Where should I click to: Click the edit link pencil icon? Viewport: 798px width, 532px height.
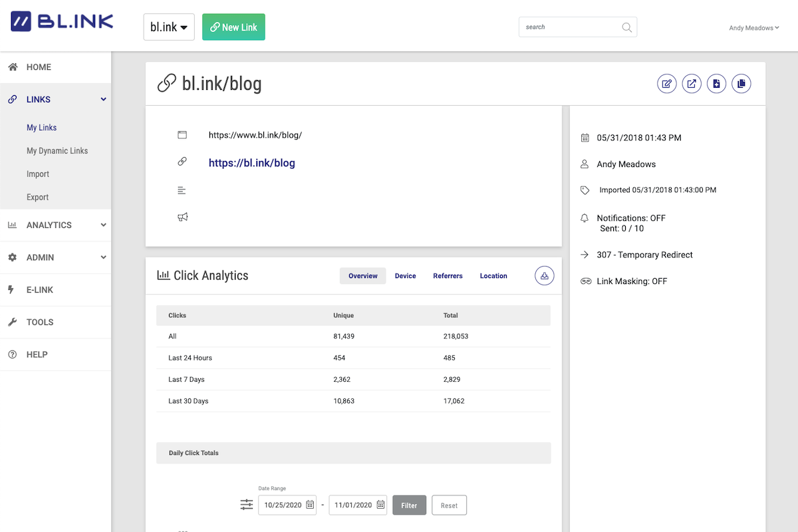pyautogui.click(x=667, y=84)
